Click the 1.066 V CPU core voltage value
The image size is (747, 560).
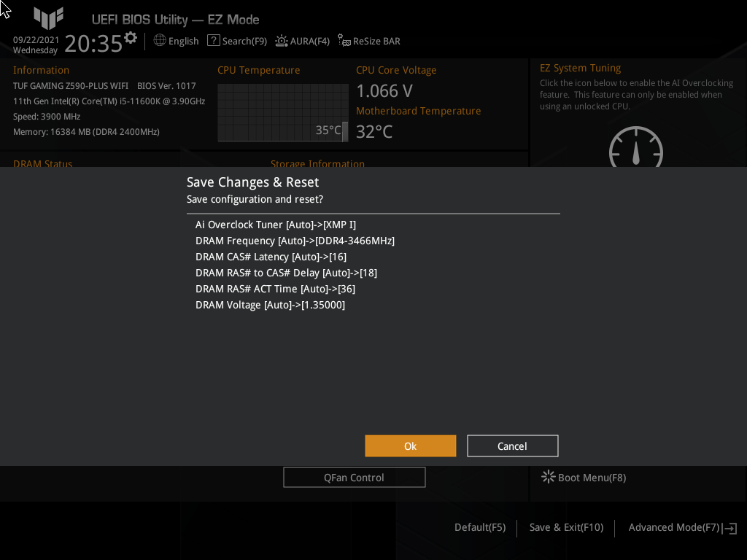(x=384, y=91)
